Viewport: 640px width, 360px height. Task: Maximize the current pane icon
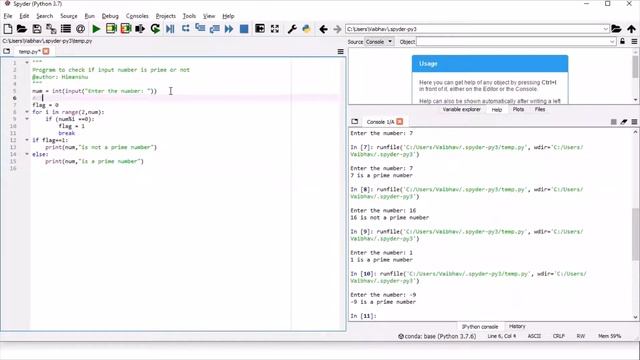pos(260,29)
